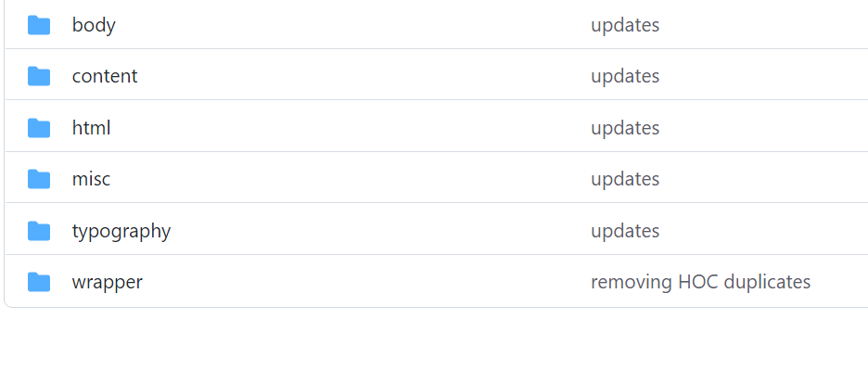Open the body folder name link
This screenshot has width=868, height=370.
tap(94, 25)
